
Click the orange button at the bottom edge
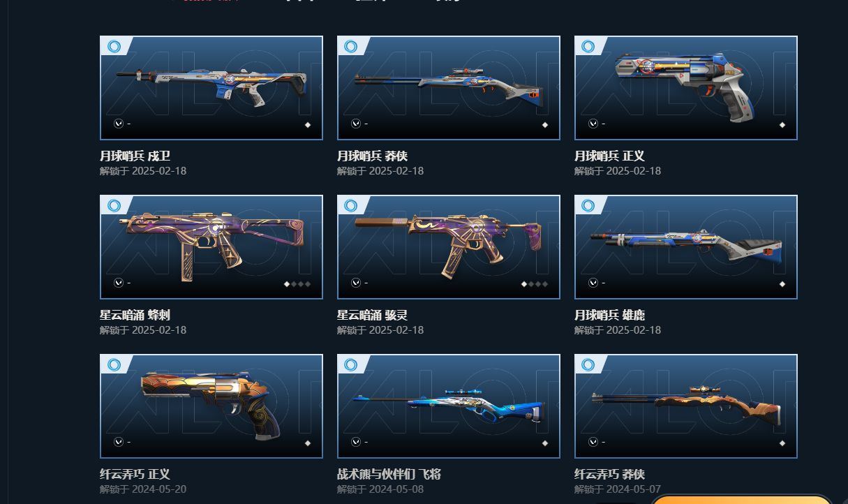741,500
